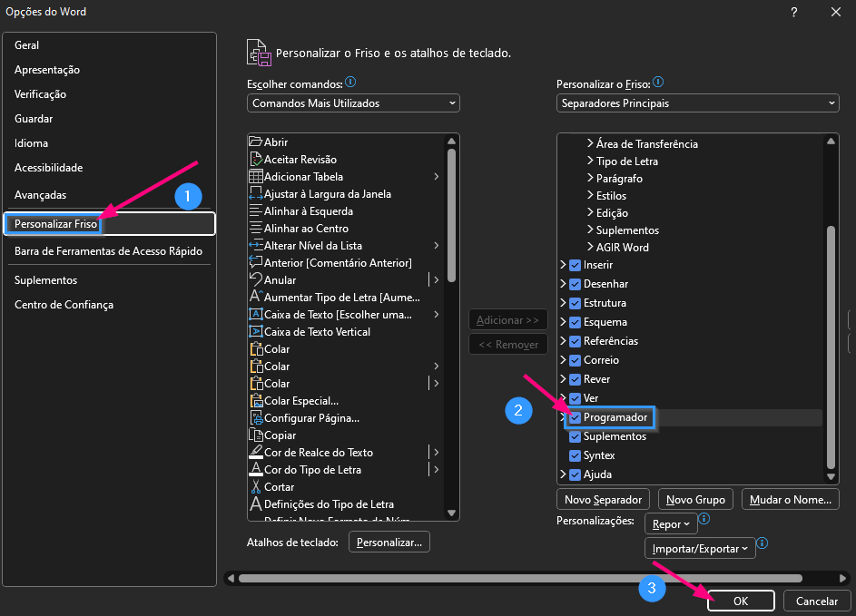The image size is (856, 616).
Task: Expand the Área de Transferência group
Action: 590,143
